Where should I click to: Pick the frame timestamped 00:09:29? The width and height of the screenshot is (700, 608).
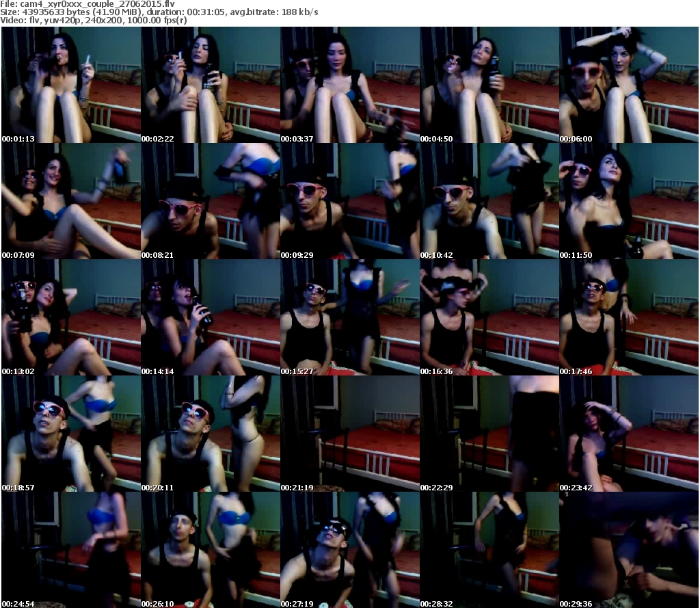pyautogui.click(x=350, y=201)
